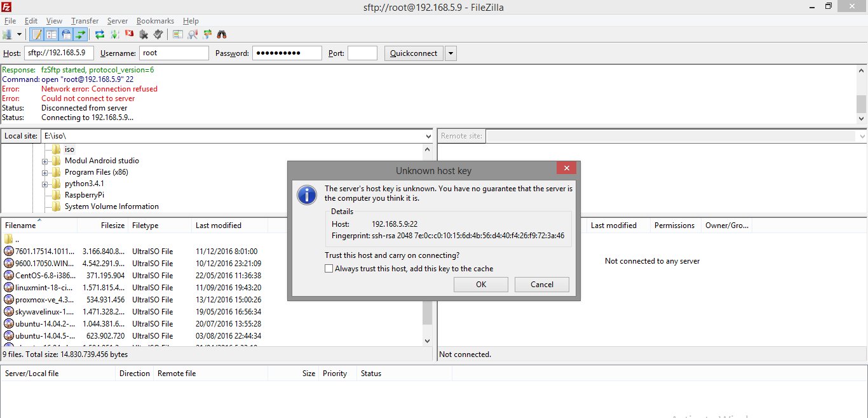Select the 9600.17050.WIN... ISO file icon
Image resolution: width=868 pixels, height=418 pixels.
9,264
